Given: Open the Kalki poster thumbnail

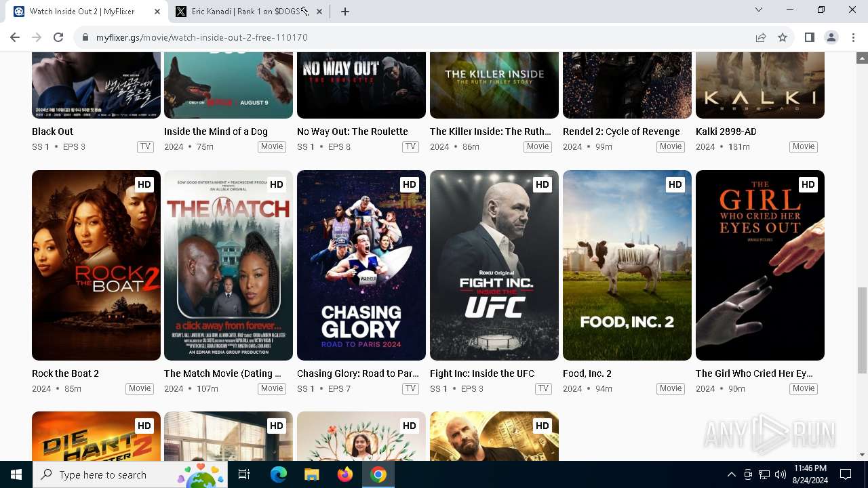Looking at the screenshot, I should click(x=760, y=85).
